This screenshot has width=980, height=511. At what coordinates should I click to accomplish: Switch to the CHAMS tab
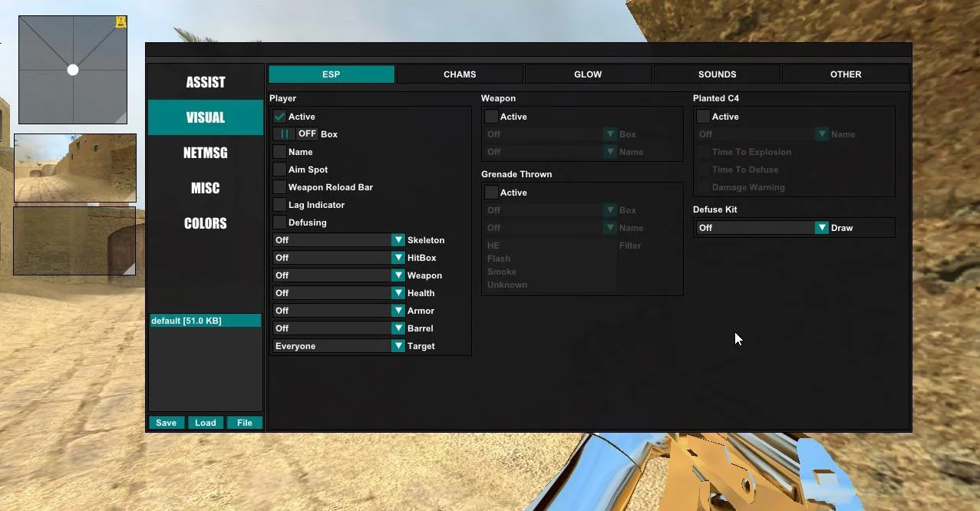460,74
